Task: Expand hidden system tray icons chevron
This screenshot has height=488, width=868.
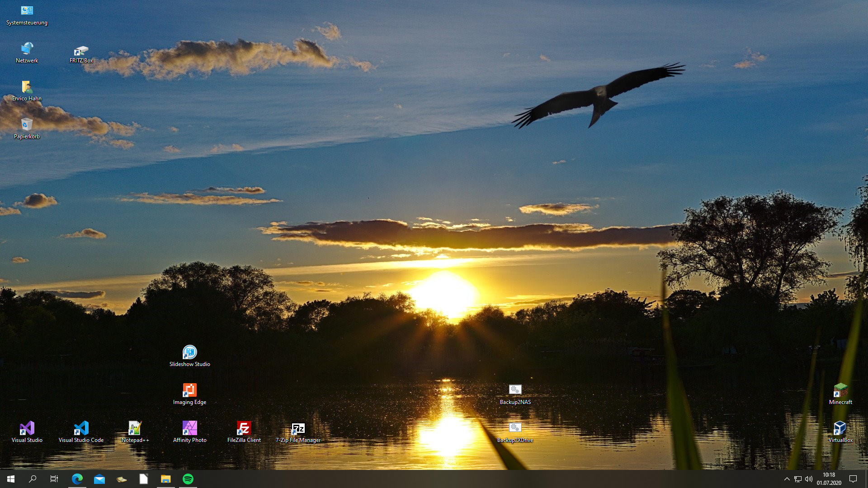Action: pyautogui.click(x=787, y=479)
